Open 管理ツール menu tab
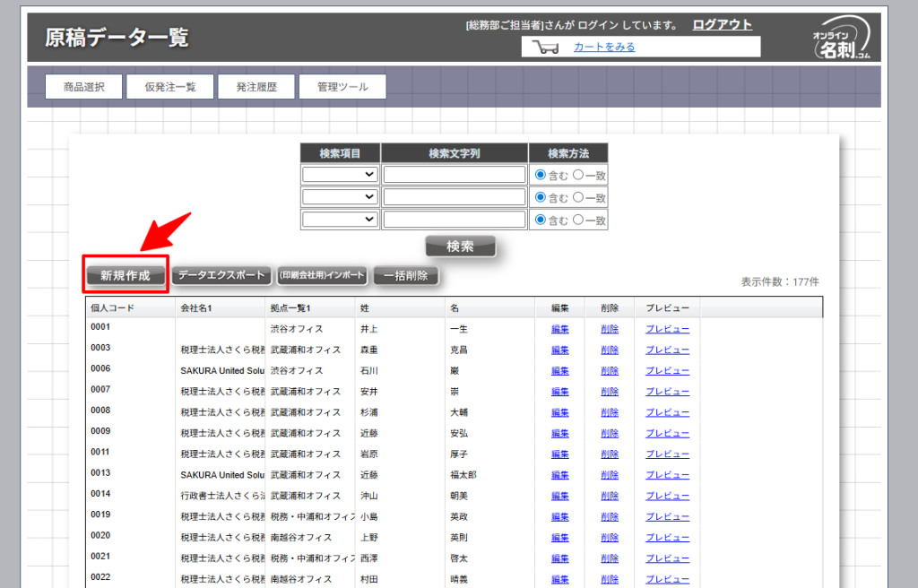 pos(342,87)
